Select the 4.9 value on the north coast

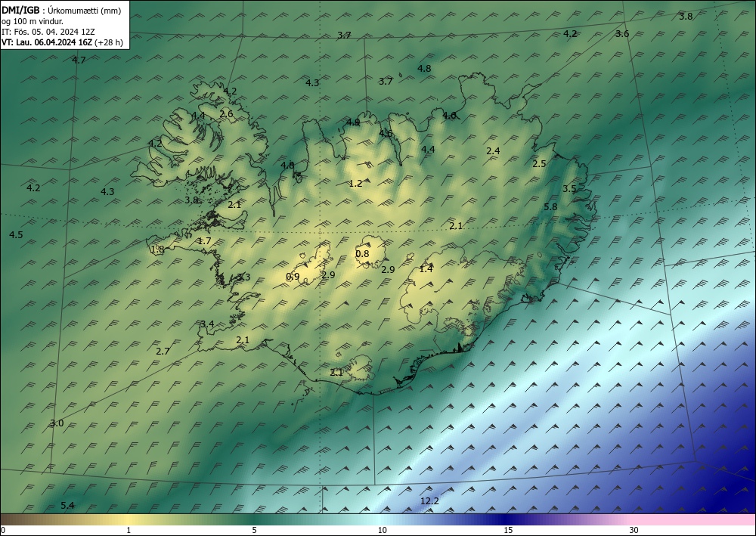pos(353,122)
